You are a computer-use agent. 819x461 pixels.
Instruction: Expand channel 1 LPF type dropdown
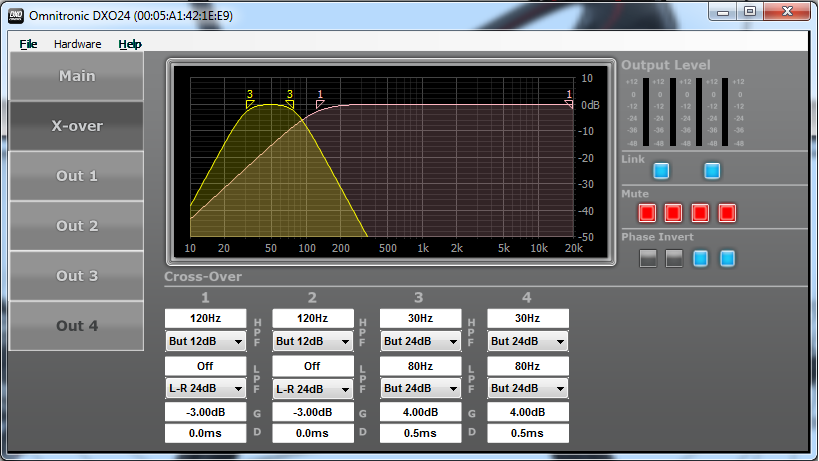tap(205, 388)
